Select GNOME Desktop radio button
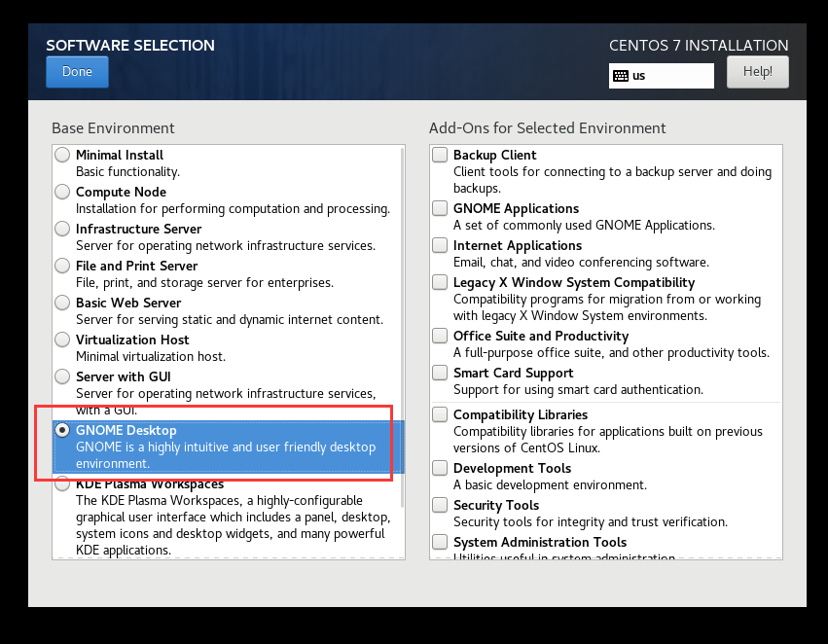This screenshot has width=828, height=644. tap(62, 430)
